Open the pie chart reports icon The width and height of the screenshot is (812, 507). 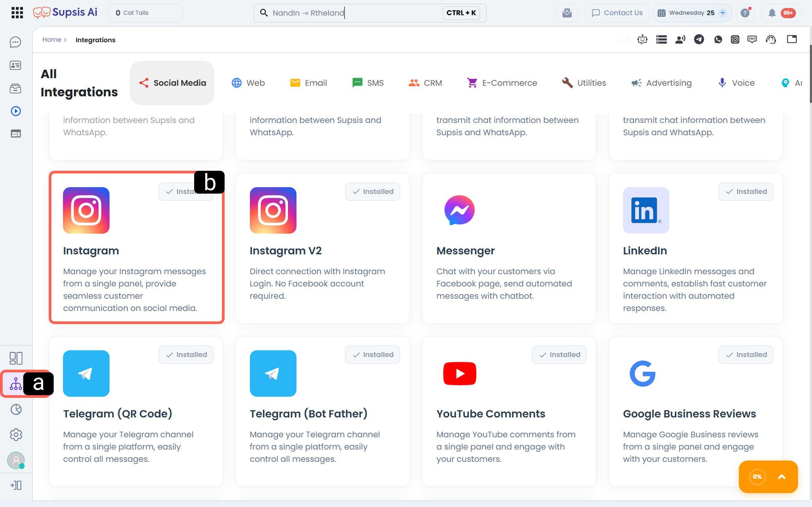16,409
